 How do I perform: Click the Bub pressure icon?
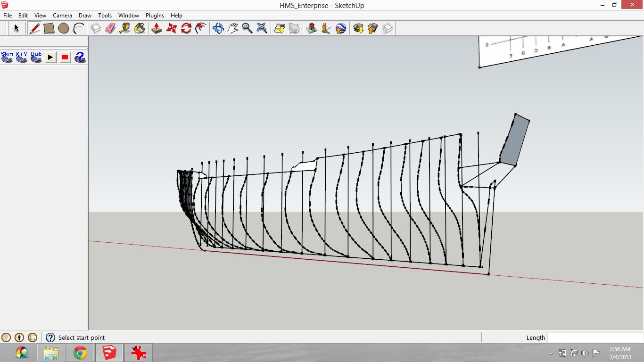[x=36, y=57]
